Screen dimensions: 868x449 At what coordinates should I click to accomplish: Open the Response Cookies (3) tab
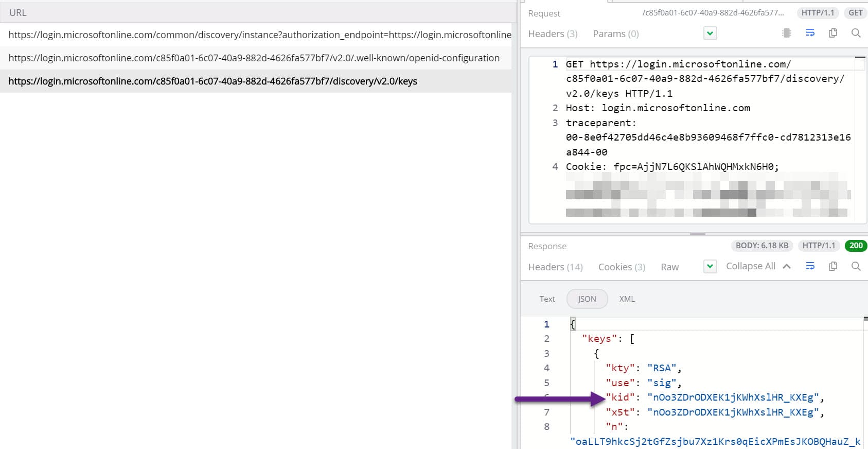pyautogui.click(x=622, y=267)
